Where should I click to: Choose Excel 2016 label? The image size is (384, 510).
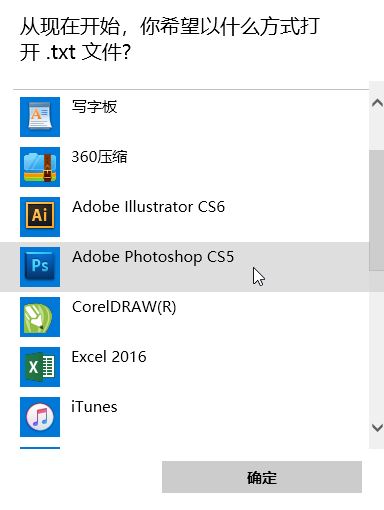coord(109,357)
